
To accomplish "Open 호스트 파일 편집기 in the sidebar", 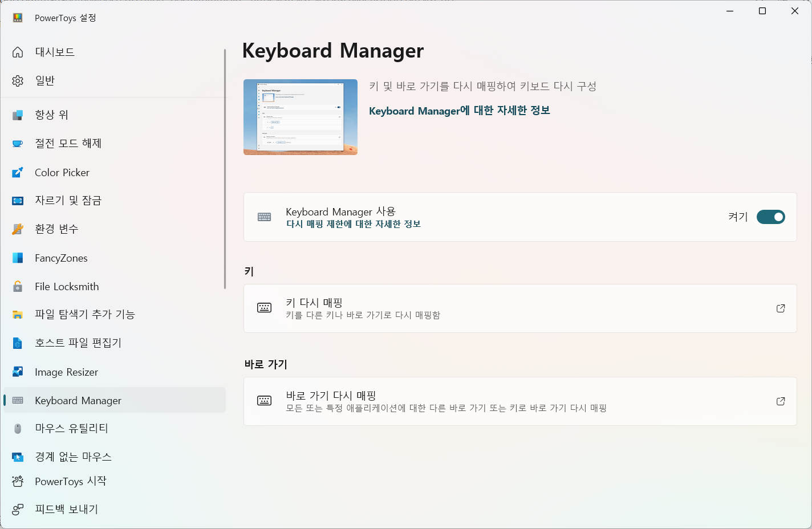I will coord(115,343).
